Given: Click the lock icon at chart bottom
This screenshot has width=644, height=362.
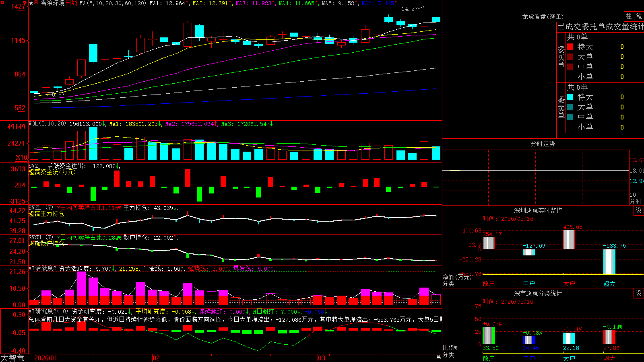Looking at the screenshot, I should pyautogui.click(x=438, y=357).
